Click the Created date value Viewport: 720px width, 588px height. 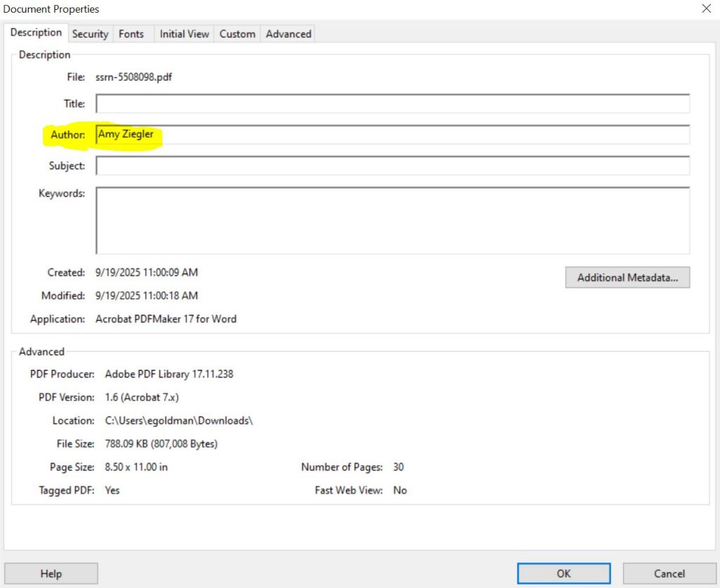pyautogui.click(x=146, y=272)
